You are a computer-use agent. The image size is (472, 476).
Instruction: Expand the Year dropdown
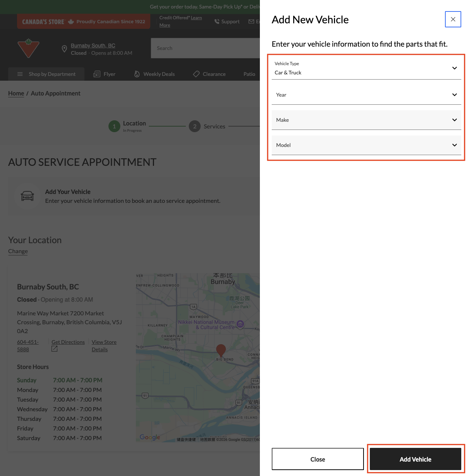click(x=366, y=95)
